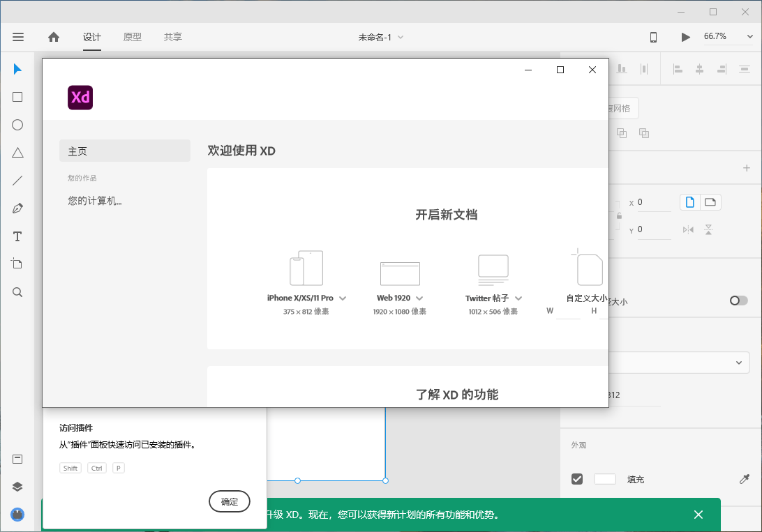Set landscape artboard orientation
This screenshot has height=532, width=762.
click(x=710, y=202)
